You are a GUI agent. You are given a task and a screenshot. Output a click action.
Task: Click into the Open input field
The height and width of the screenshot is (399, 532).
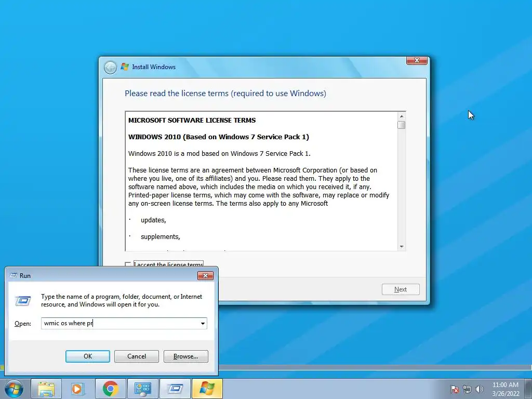click(124, 323)
